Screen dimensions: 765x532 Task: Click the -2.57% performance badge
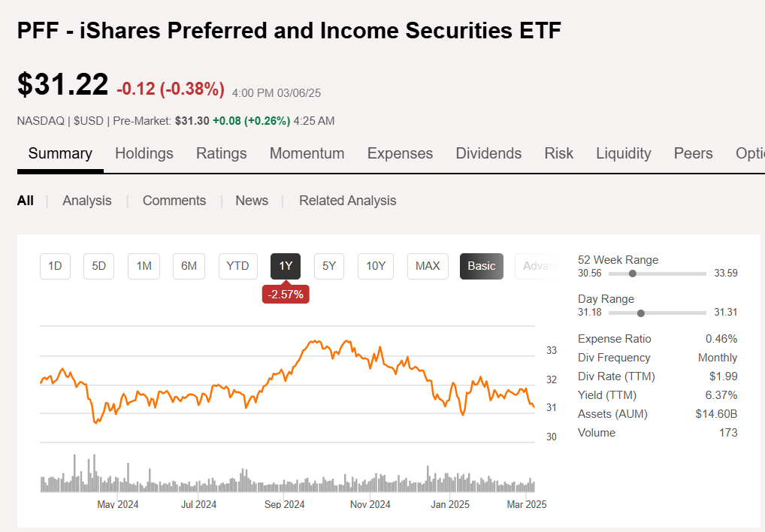tap(286, 294)
